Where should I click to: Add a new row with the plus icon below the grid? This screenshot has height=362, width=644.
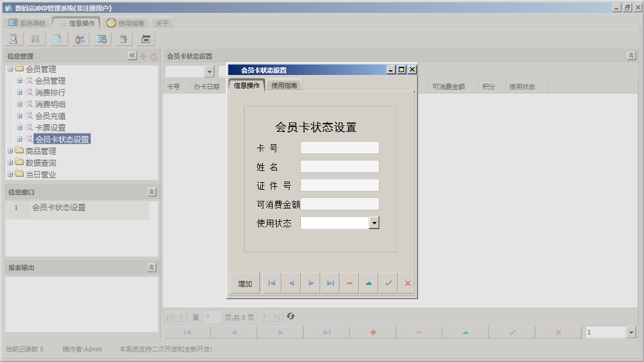click(x=373, y=332)
